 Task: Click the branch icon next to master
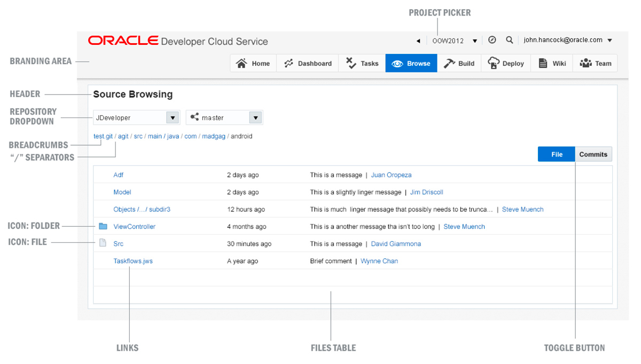point(194,117)
